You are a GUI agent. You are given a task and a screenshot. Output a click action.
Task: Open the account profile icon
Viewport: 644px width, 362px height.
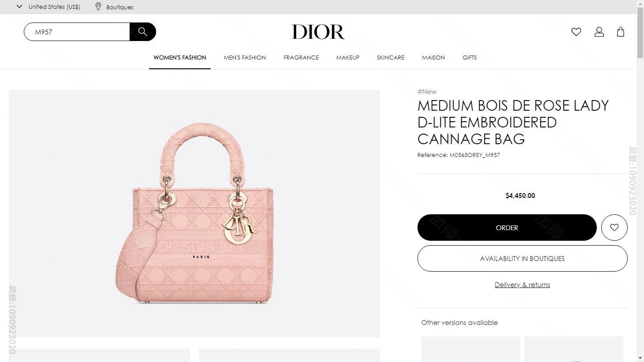[x=599, y=32]
